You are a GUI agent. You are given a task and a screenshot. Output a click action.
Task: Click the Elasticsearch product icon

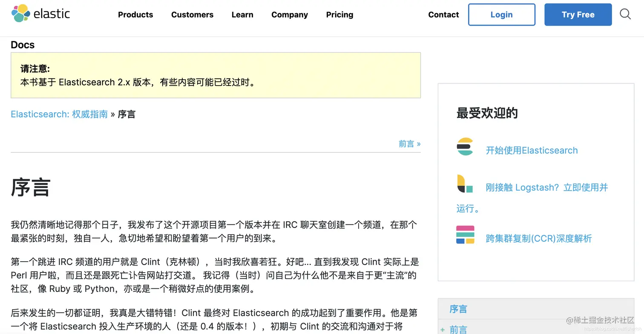pos(465,147)
